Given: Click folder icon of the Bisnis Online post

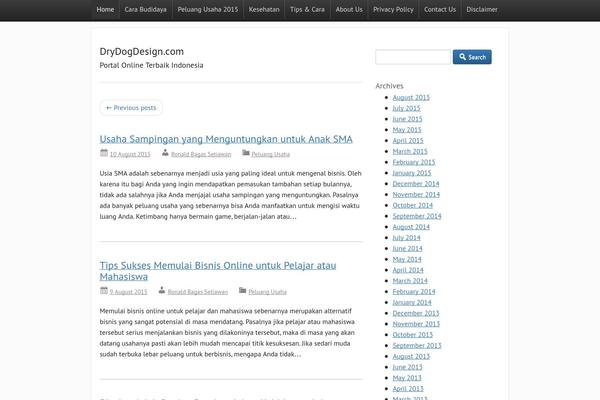Looking at the screenshot, I should pyautogui.click(x=243, y=291).
